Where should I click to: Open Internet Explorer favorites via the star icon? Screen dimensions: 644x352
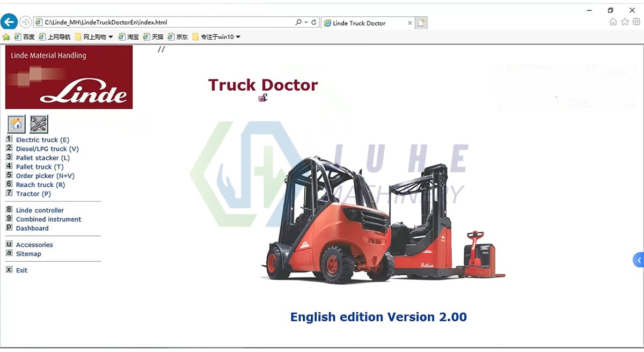[625, 23]
